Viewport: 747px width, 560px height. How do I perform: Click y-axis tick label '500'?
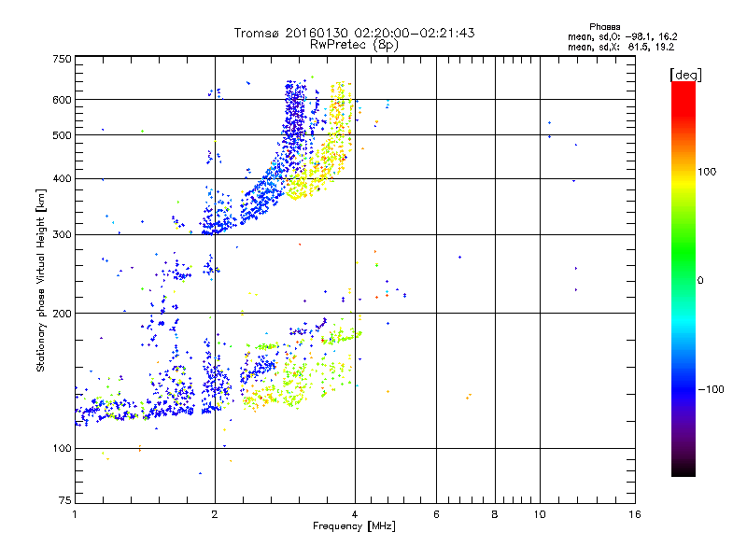(x=62, y=135)
